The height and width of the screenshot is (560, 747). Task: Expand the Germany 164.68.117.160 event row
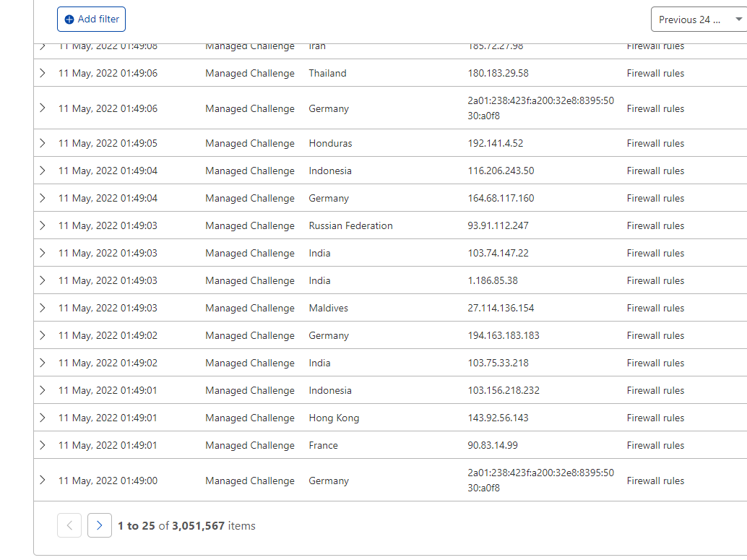point(43,198)
